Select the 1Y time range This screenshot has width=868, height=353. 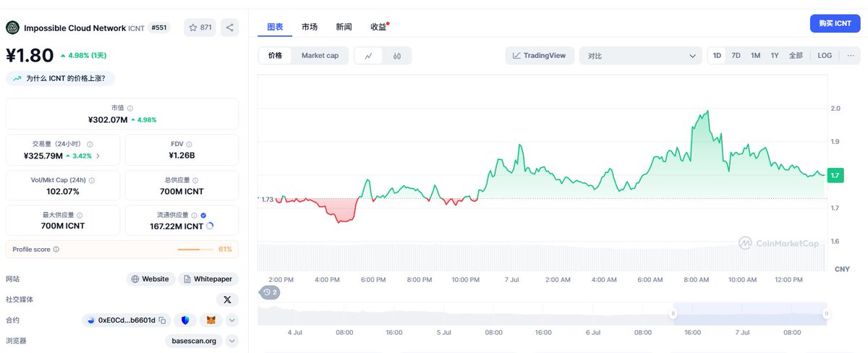click(x=775, y=56)
